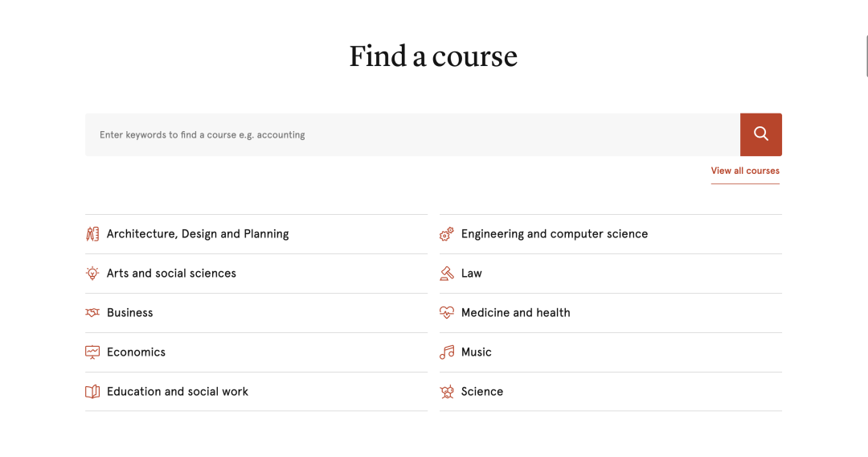
Task: Open Education and social work category
Action: click(x=178, y=392)
